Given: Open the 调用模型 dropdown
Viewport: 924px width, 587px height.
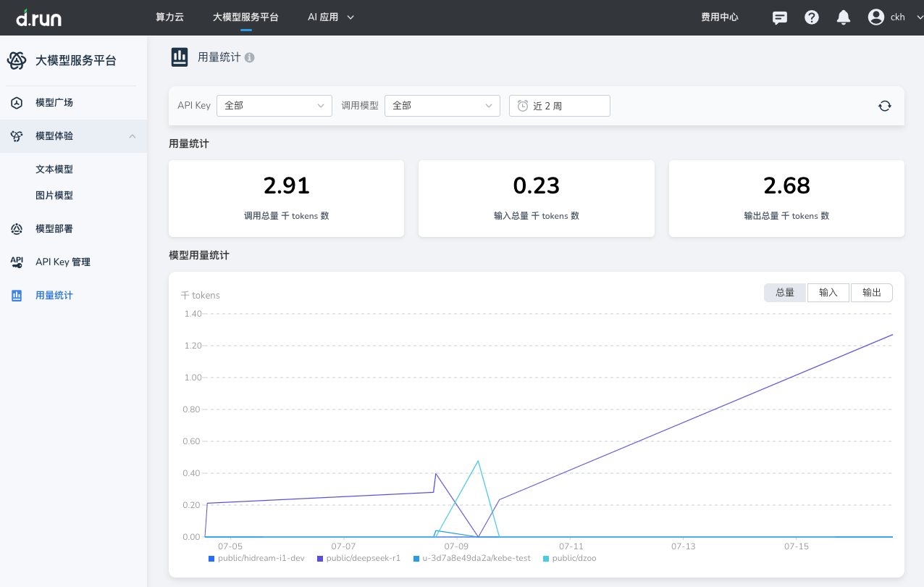Looking at the screenshot, I should 442,106.
